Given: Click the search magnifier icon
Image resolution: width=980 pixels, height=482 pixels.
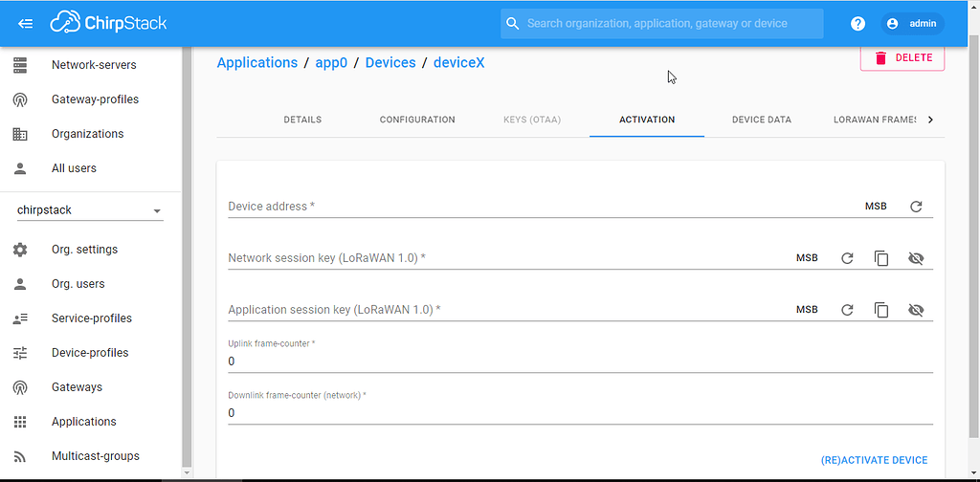Looking at the screenshot, I should pos(513,24).
